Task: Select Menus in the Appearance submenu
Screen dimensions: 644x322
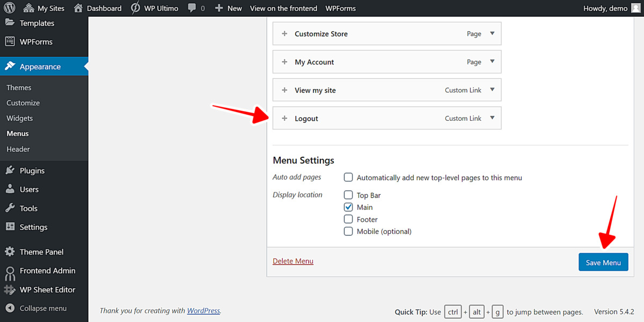Action: [x=17, y=133]
